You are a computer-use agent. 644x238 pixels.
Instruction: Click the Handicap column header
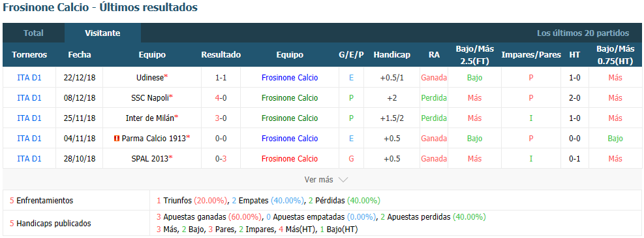[392, 55]
